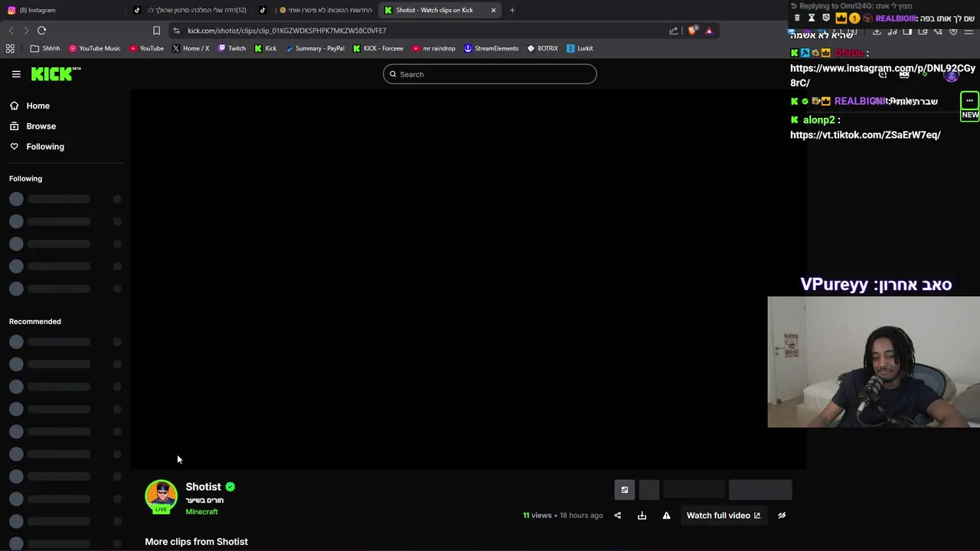Open the KICK - Forceee bookmark
The width and height of the screenshot is (980, 551).
[378, 48]
